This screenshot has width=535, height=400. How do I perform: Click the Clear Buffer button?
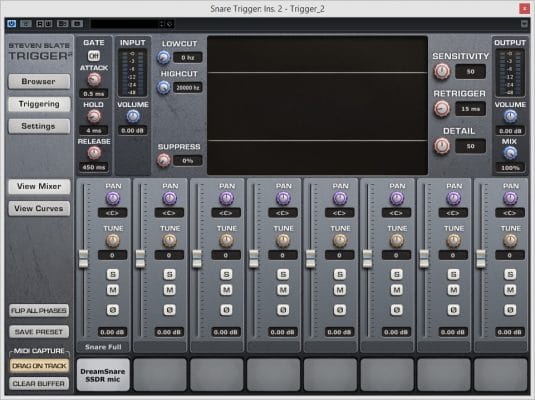tap(39, 384)
